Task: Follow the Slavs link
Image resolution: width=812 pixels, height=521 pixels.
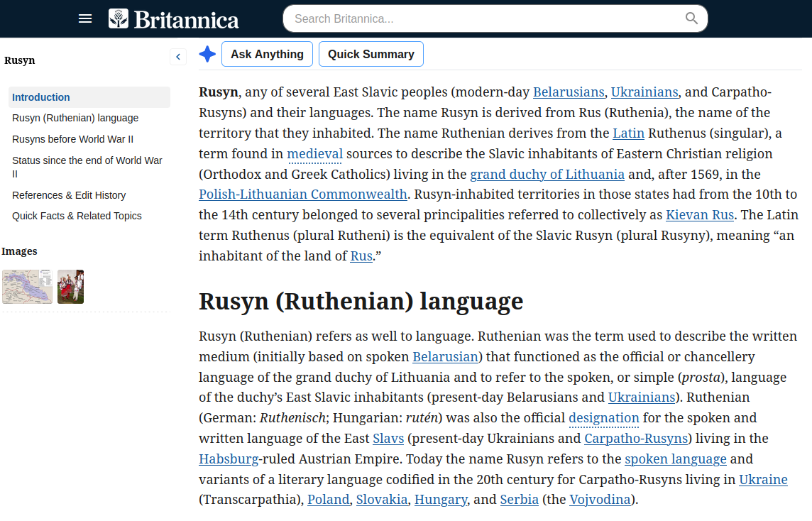Action: pyautogui.click(x=388, y=439)
